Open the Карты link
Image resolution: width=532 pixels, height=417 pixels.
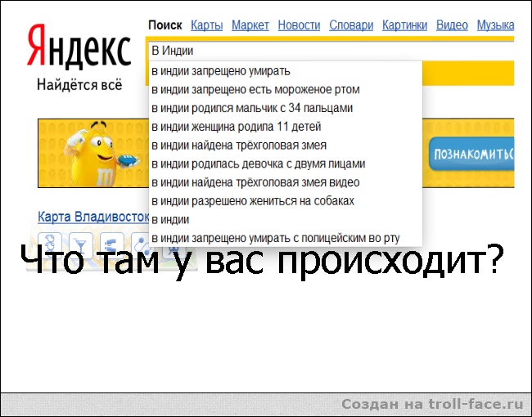(206, 25)
